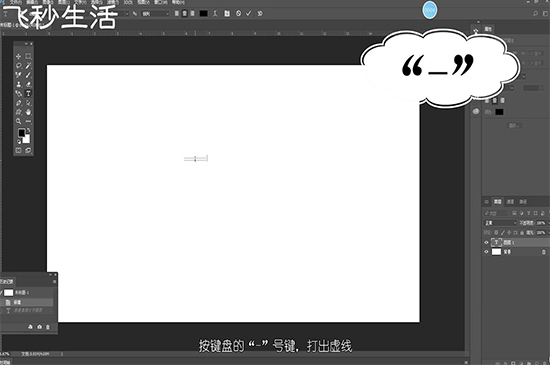Center align text in options bar

[x=185, y=13]
